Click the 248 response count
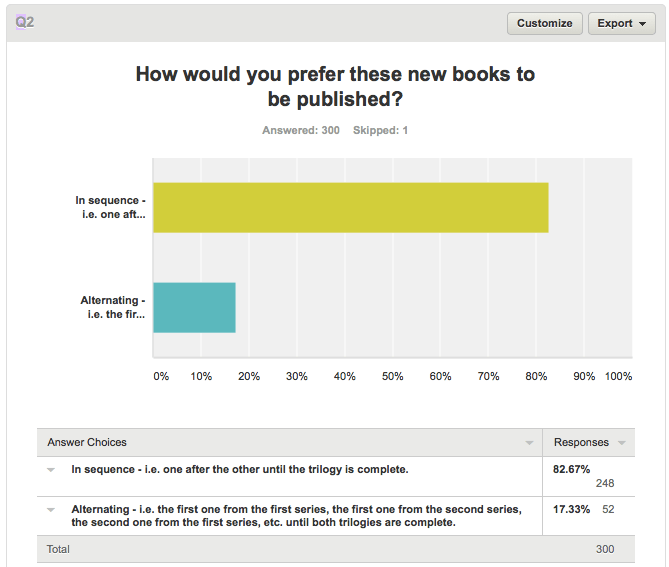669x567 pixels. (604, 483)
